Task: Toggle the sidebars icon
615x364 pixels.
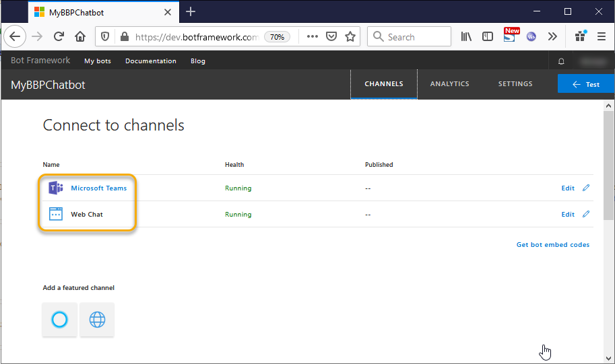Action: [488, 37]
